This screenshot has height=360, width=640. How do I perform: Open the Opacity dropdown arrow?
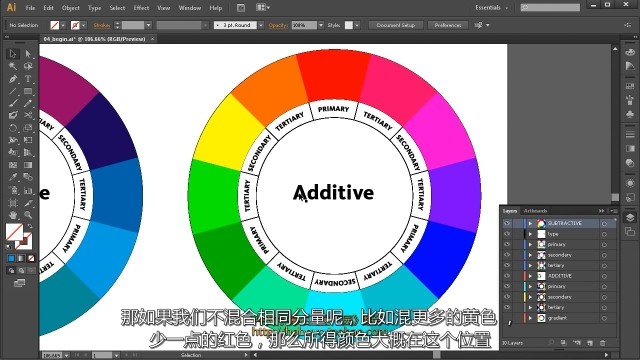point(321,25)
